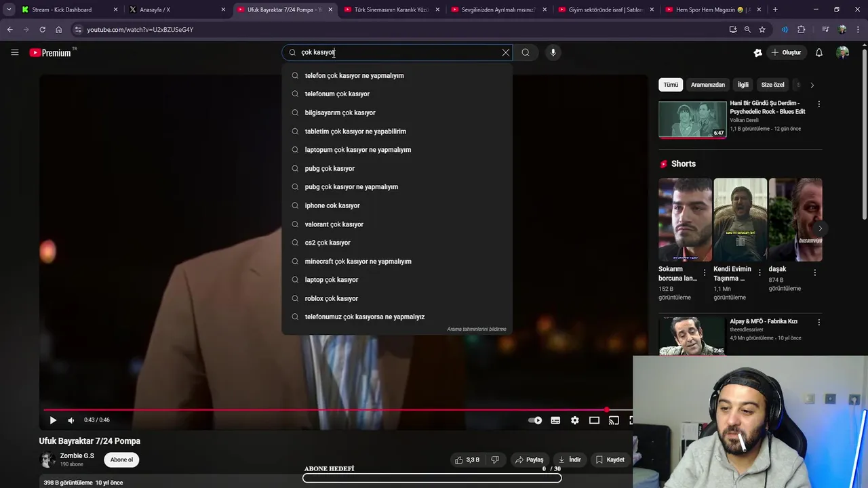This screenshot has height=488, width=868.
Task: View site information icon in address bar
Action: 78,30
